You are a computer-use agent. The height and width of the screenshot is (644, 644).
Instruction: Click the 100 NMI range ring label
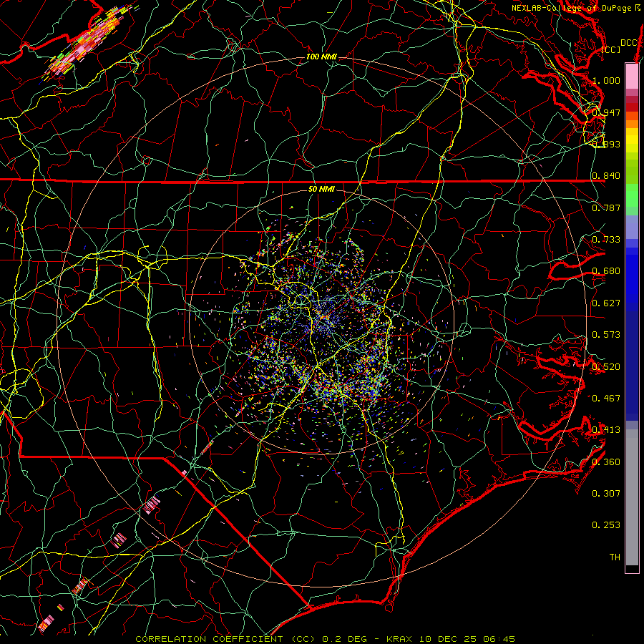click(x=321, y=57)
